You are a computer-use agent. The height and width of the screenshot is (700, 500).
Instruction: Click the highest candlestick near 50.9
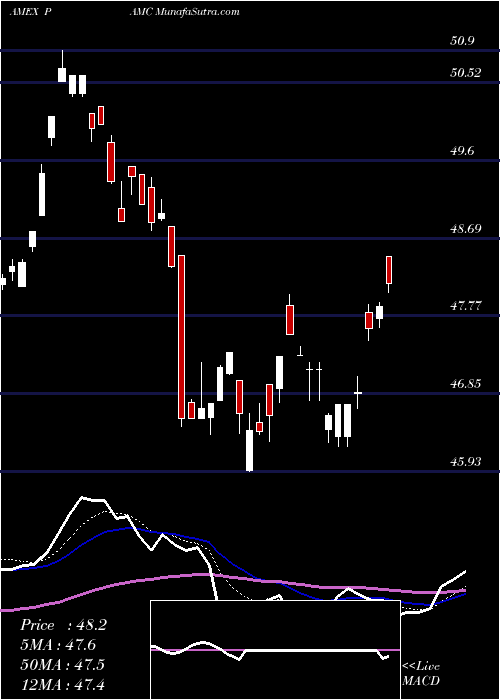62,67
